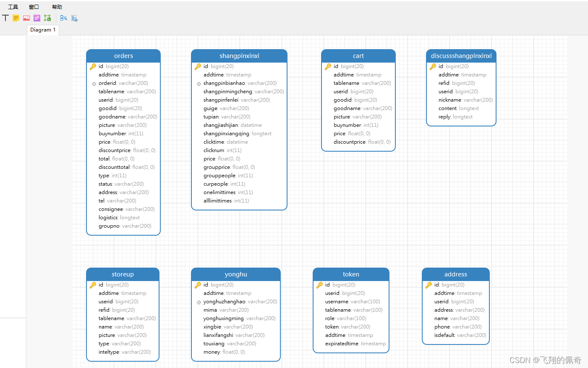Screen dimensions: 588x368
Task: Click the consignee field in orders
Action: click(127, 209)
